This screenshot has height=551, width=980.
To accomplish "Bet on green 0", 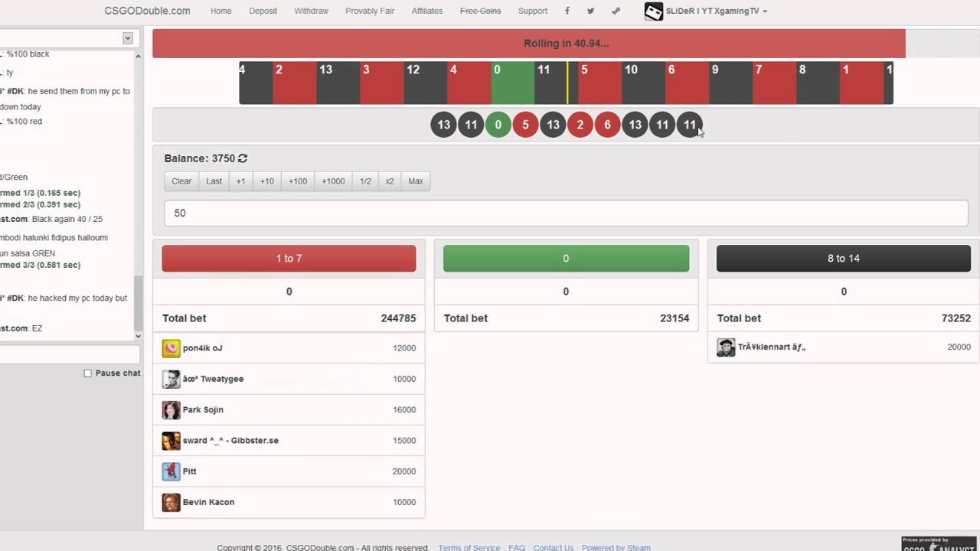I will click(566, 259).
